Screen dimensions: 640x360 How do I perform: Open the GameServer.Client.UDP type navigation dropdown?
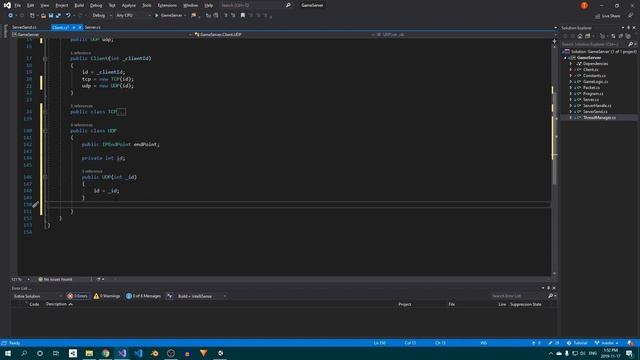point(284,35)
